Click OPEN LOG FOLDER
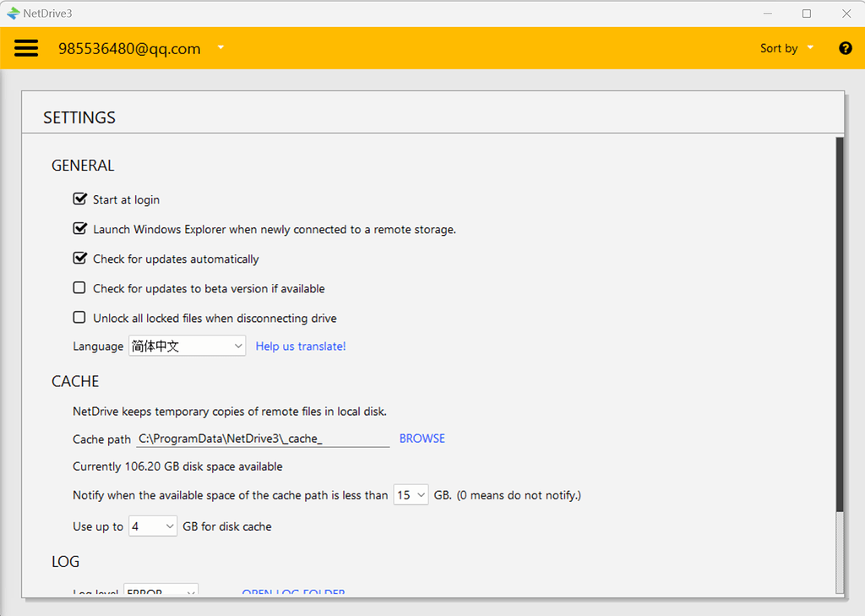Viewport: 865px width, 616px height. click(293, 593)
